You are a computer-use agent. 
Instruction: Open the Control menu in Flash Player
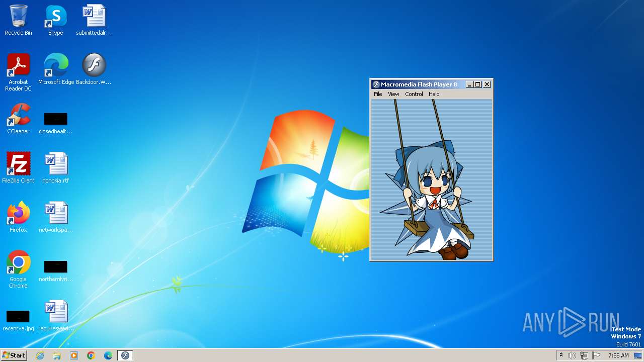click(x=414, y=94)
